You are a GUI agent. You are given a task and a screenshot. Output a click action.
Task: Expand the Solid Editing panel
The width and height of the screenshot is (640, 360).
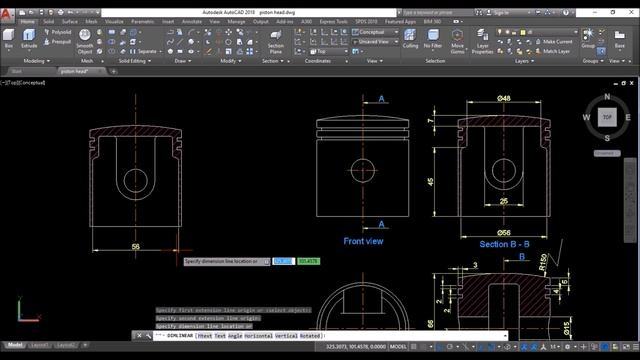click(x=135, y=61)
